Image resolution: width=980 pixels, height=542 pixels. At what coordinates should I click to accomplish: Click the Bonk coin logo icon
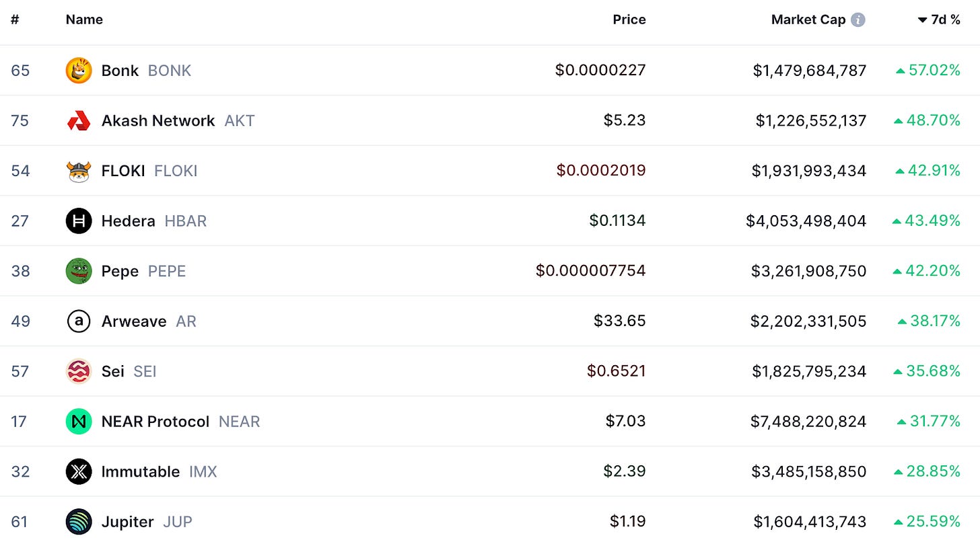coord(79,71)
